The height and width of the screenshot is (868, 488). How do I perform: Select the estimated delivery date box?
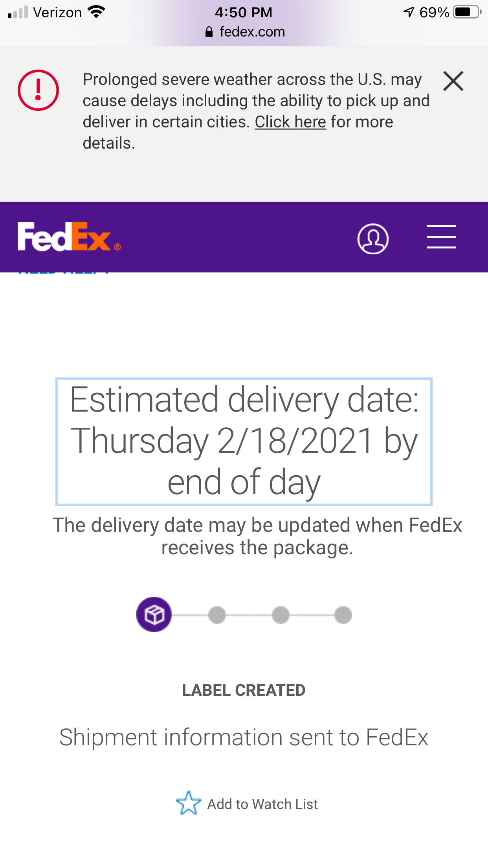pyautogui.click(x=244, y=441)
